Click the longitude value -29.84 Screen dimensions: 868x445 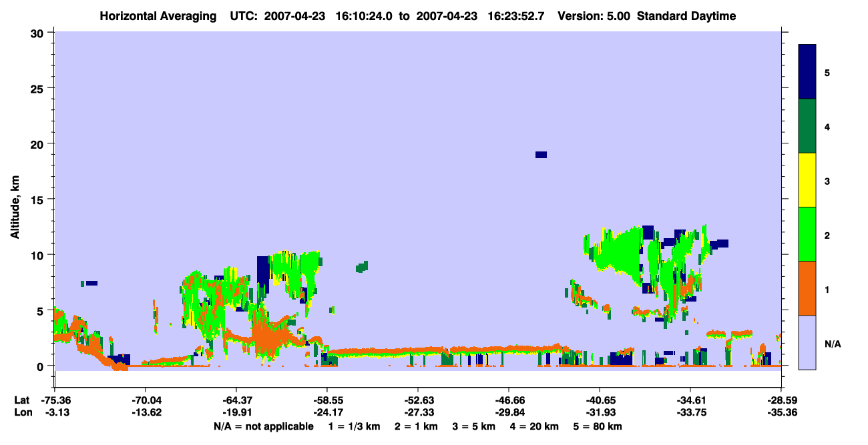point(509,412)
